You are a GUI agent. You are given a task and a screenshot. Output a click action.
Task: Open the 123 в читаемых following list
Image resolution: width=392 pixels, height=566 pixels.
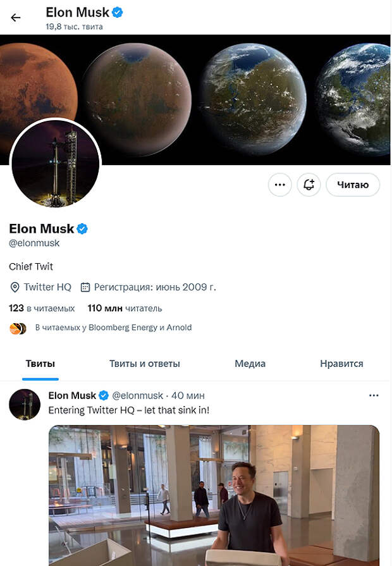[x=42, y=309]
